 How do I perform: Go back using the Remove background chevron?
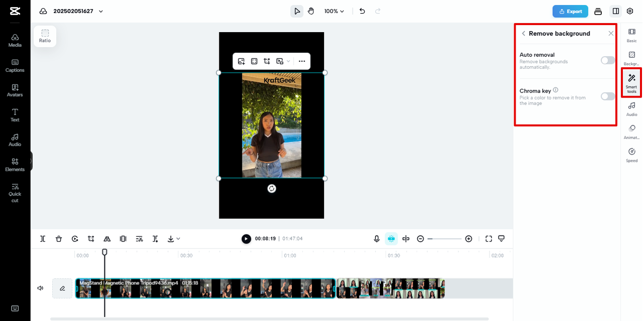pyautogui.click(x=523, y=33)
